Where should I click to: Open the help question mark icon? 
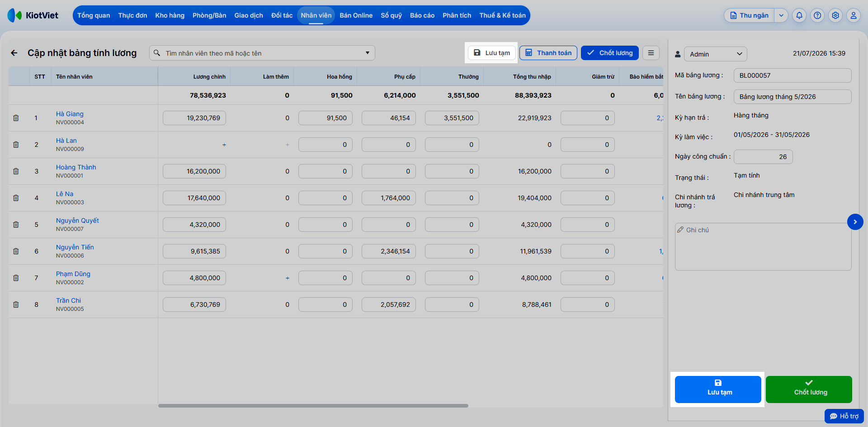pos(817,15)
